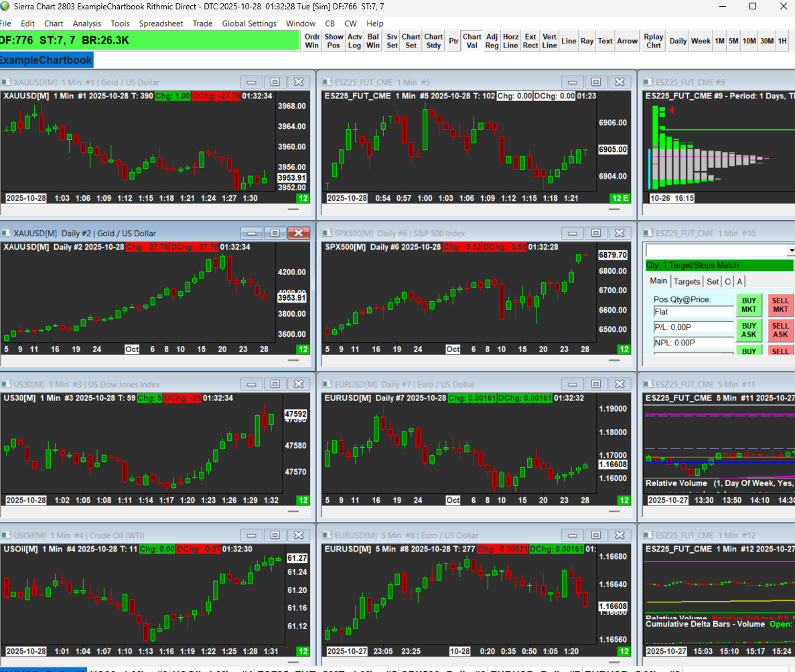The image size is (795, 672).
Task: Toggle Chart Values tool
Action: click(472, 41)
